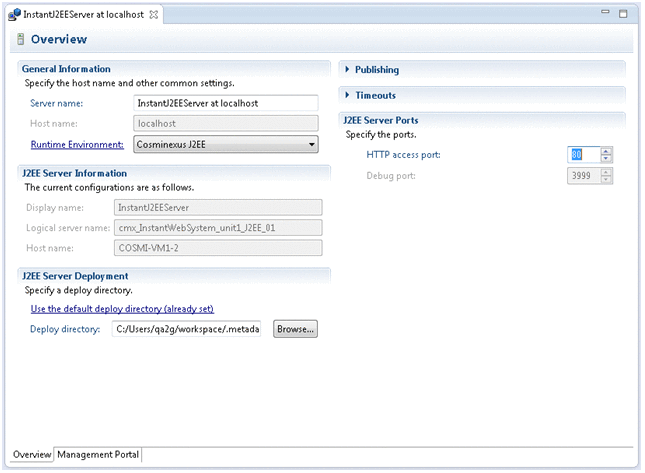Maximize the editor pane
This screenshot has height=473, width=645.
tap(624, 12)
